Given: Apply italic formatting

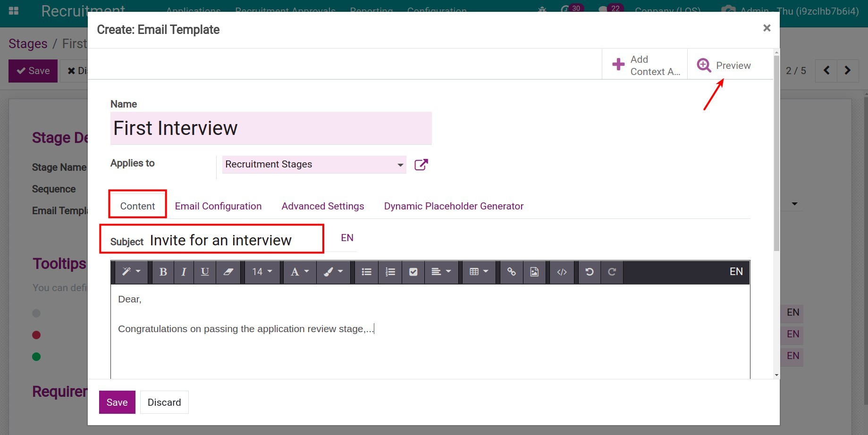Looking at the screenshot, I should click(x=184, y=272).
